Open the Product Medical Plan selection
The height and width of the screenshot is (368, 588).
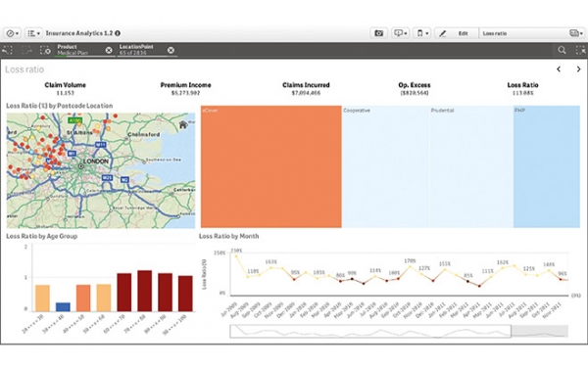79,50
